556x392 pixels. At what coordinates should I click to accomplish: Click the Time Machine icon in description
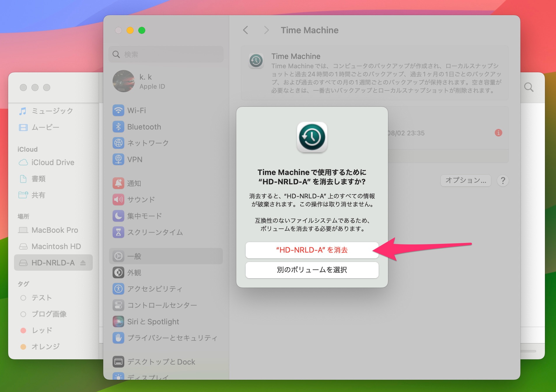256,61
